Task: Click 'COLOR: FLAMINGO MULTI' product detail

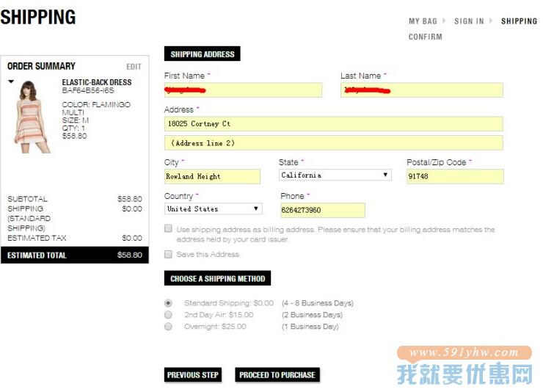Action: pos(96,109)
